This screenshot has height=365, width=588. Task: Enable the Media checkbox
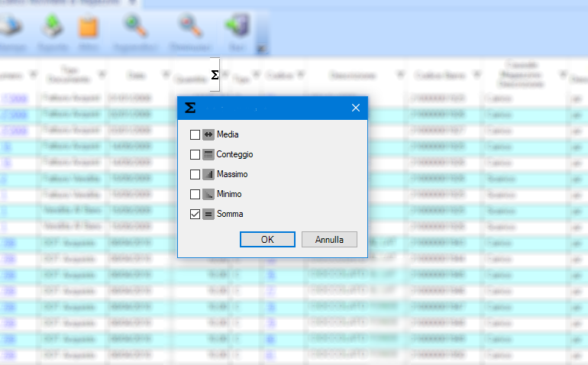tap(195, 134)
